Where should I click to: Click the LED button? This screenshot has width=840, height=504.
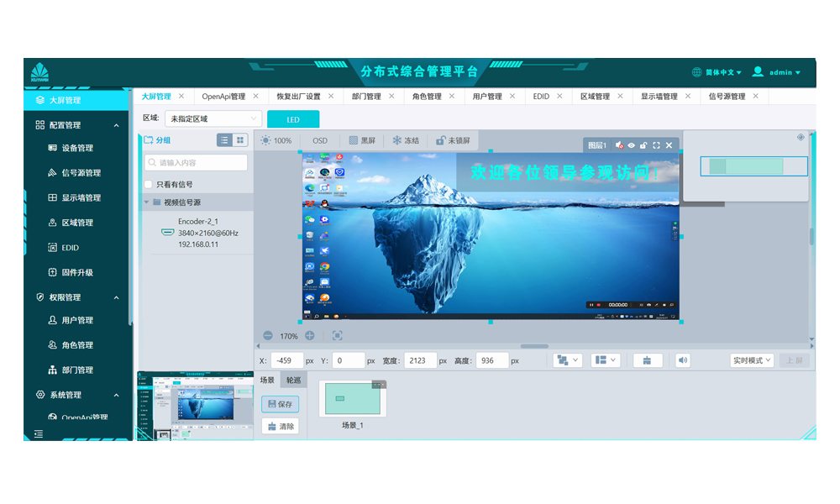[293, 119]
